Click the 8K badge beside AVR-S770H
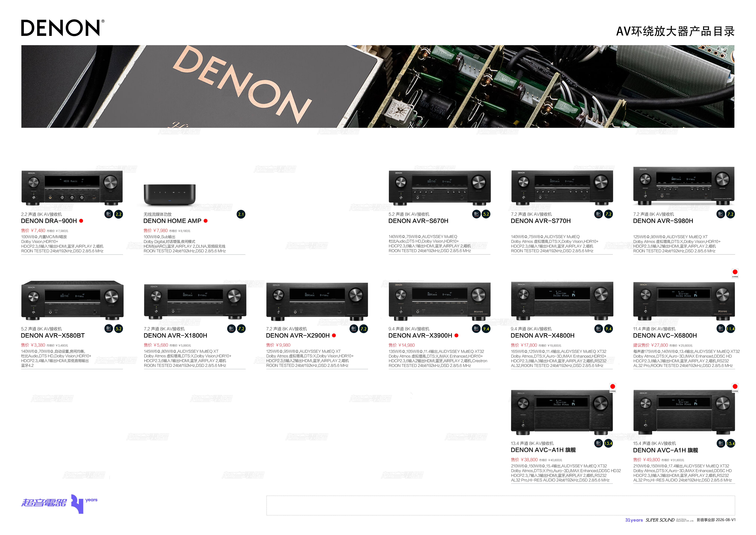Image resolution: width=756 pixels, height=535 pixels. coord(599,214)
